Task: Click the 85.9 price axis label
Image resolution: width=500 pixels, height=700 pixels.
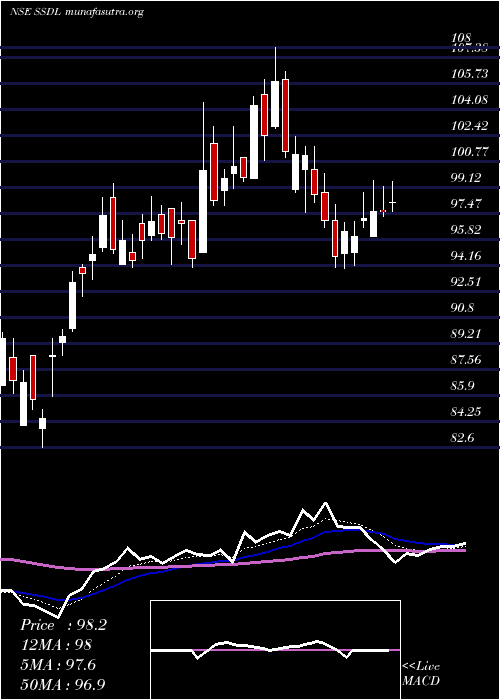Action: click(463, 385)
